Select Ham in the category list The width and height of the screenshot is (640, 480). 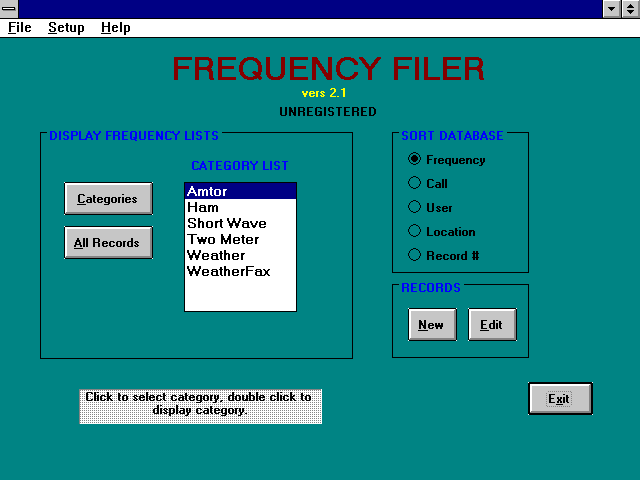(240, 208)
